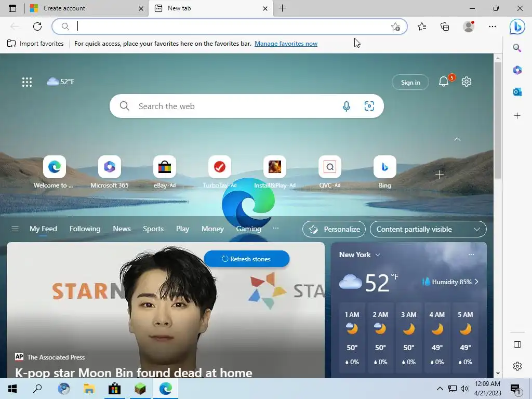Collapse the quick links row
The width and height of the screenshot is (532, 399).
point(457,139)
